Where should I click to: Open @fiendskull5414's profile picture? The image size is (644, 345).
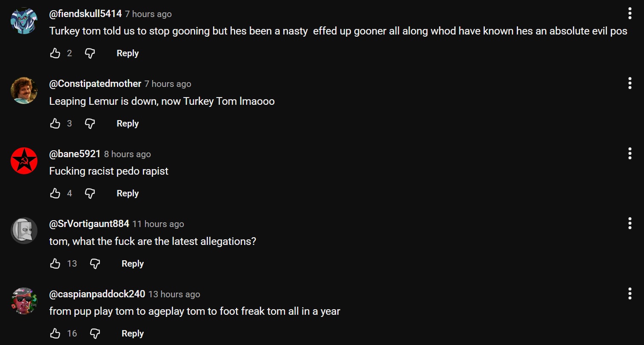[x=24, y=20]
